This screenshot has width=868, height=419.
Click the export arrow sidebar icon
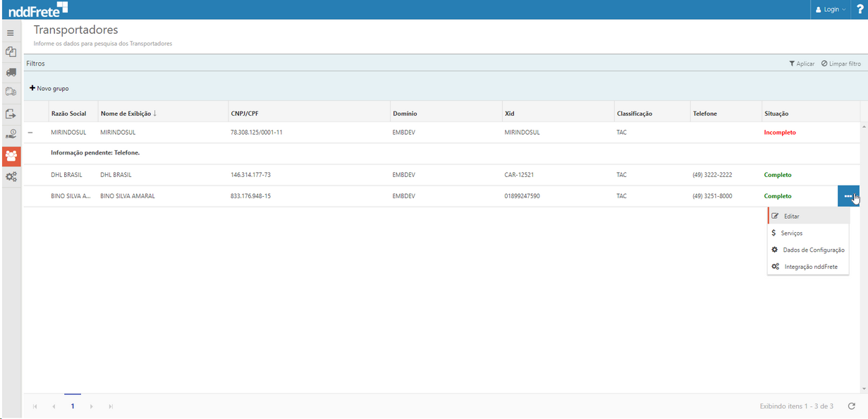pos(11,113)
